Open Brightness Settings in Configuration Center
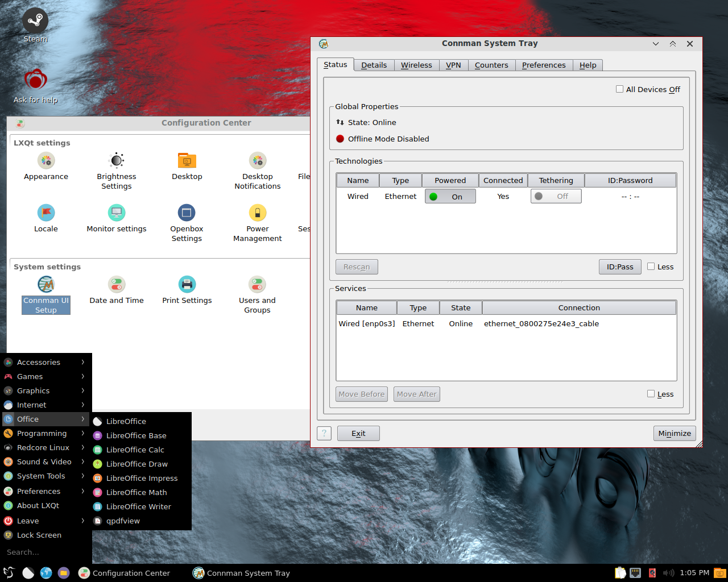 [117, 171]
